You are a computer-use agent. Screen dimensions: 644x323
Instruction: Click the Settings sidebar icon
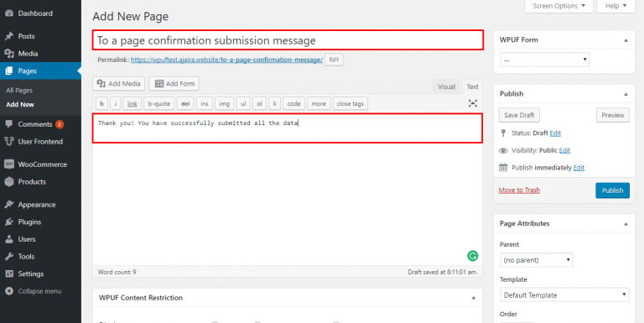point(9,274)
